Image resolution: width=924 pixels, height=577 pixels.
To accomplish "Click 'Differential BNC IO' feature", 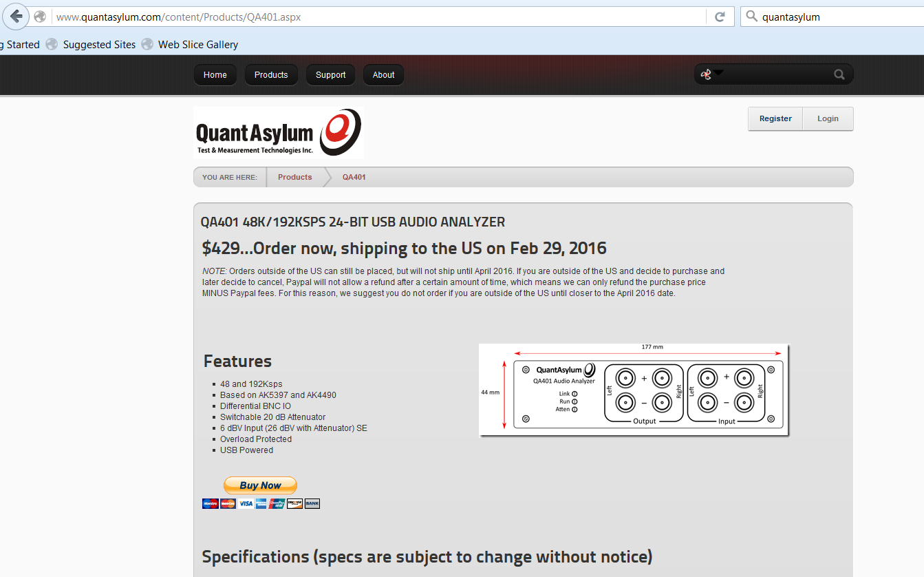I will [x=255, y=406].
